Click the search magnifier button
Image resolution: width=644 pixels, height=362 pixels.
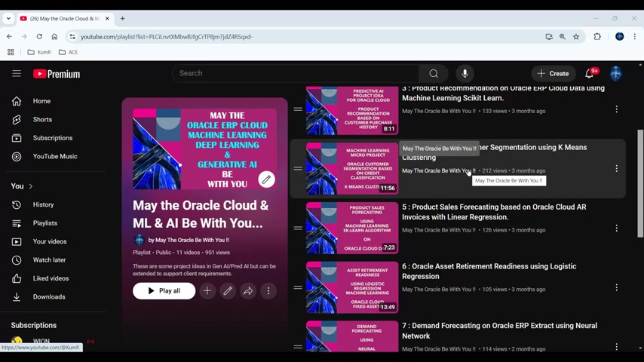point(434,74)
